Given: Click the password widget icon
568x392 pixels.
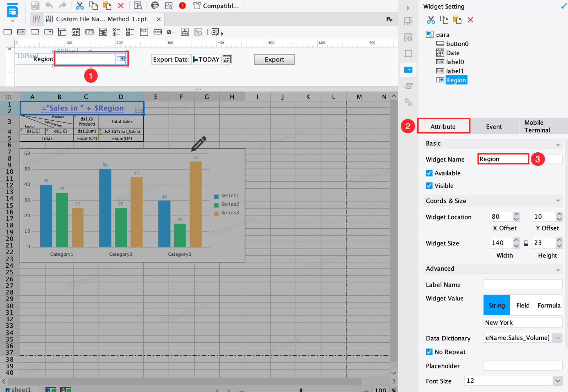Looking at the screenshot, I should coord(158,32).
